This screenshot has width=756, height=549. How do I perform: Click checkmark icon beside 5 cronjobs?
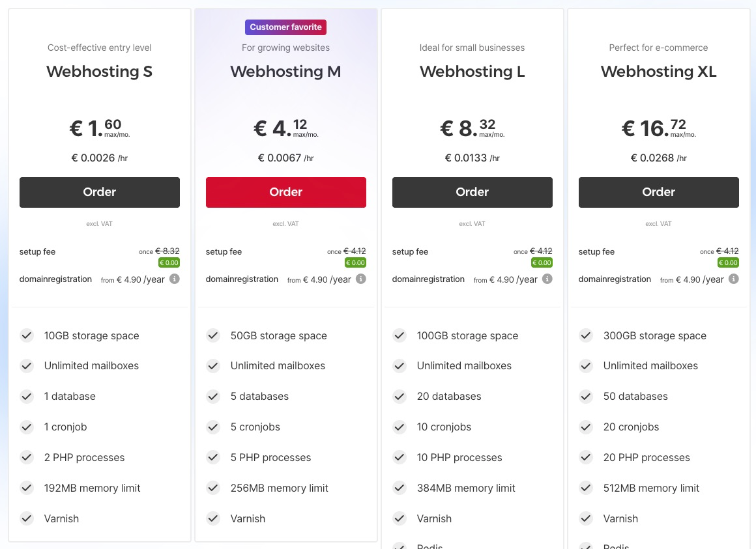tap(213, 427)
